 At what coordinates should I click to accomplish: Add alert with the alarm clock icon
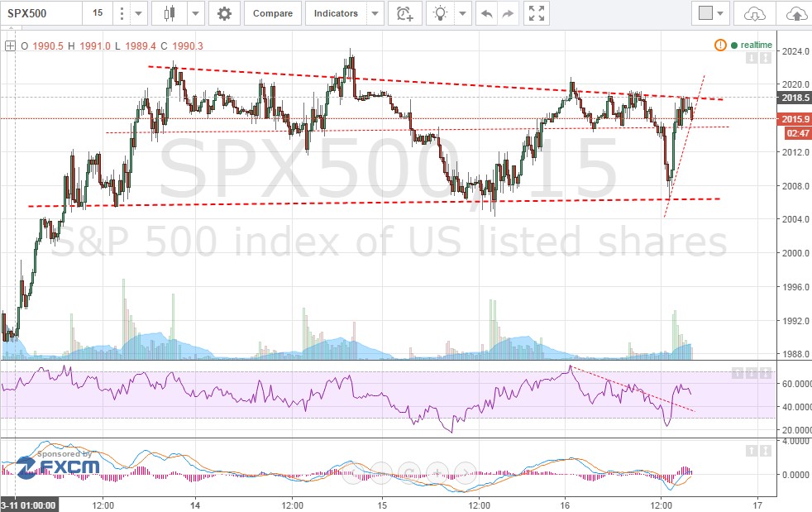point(405,13)
